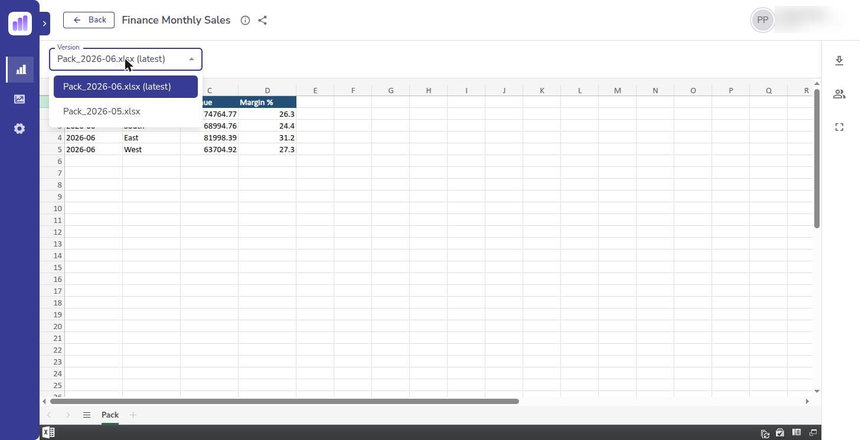Image resolution: width=868 pixels, height=440 pixels.
Task: Select the cell with value 63704.92
Action: [209, 150]
